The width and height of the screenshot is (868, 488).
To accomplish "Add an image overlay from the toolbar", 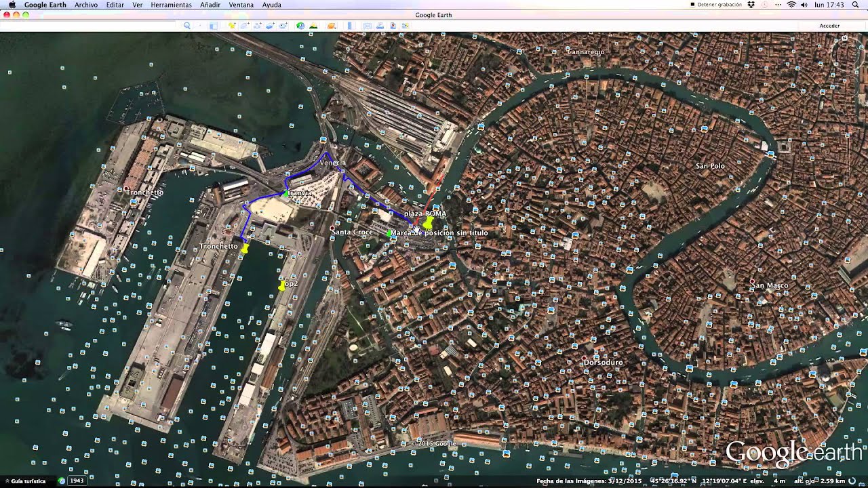I will click(x=270, y=26).
